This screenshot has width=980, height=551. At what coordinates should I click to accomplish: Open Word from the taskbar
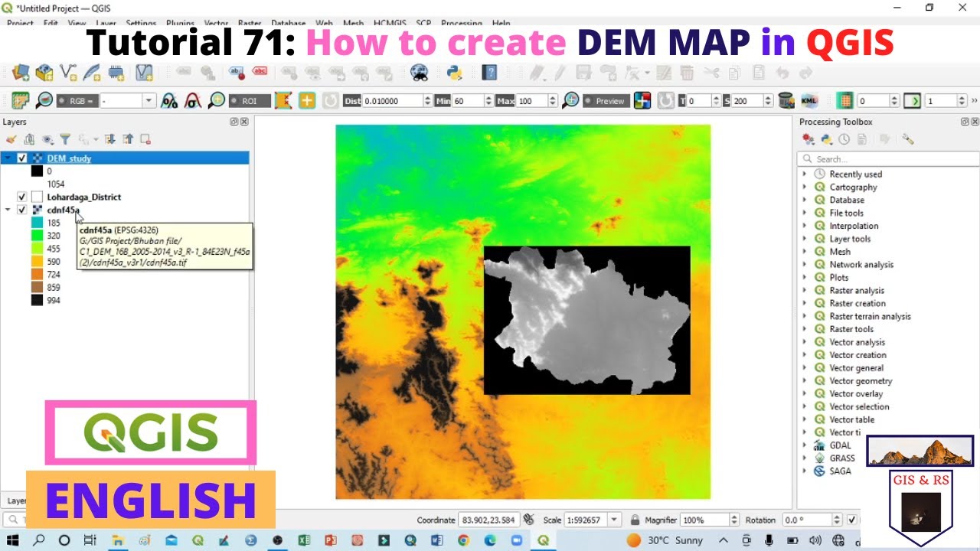coord(436,540)
